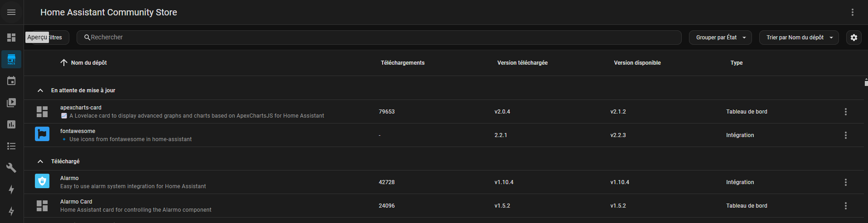The width and height of the screenshot is (868, 223).
Task: Open more options for Alarmo integration
Action: (x=846, y=182)
